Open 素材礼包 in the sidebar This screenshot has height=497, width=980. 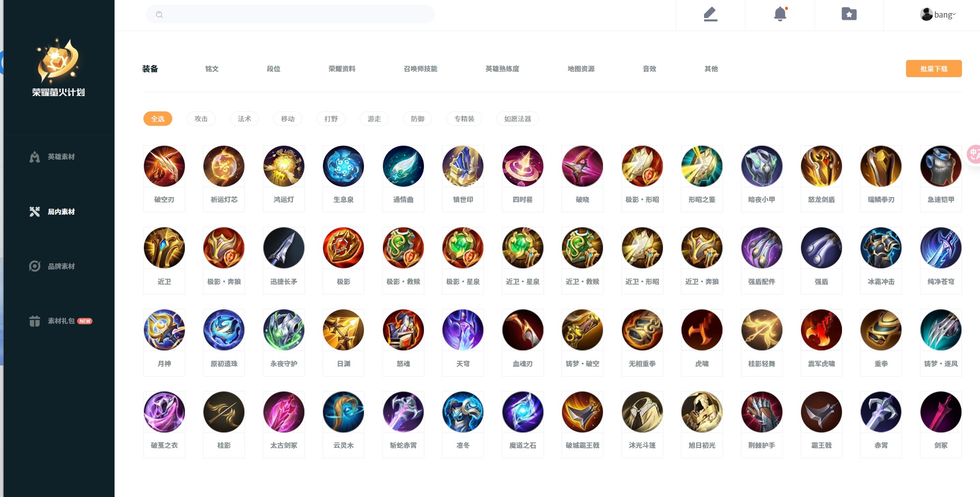[x=60, y=321]
